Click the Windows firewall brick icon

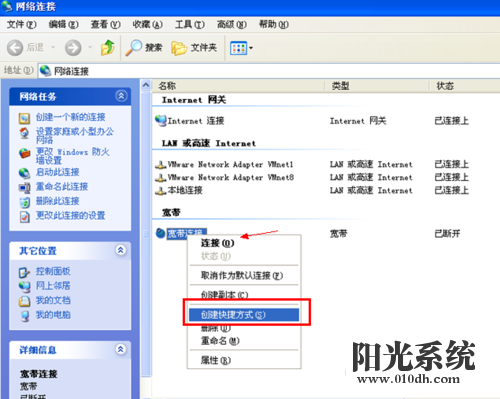(x=24, y=153)
